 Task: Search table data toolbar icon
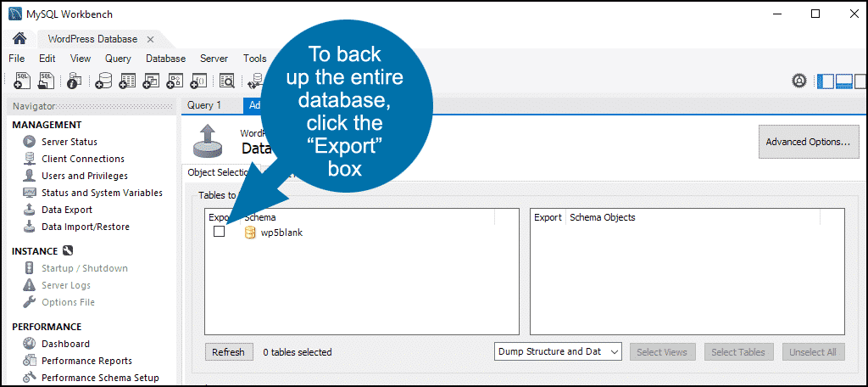(x=227, y=81)
